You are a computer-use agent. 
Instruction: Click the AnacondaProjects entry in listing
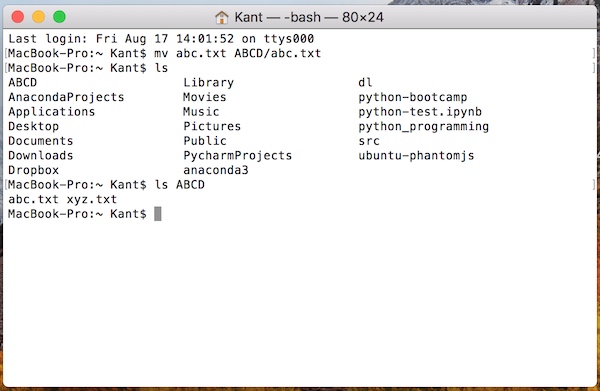[66, 97]
